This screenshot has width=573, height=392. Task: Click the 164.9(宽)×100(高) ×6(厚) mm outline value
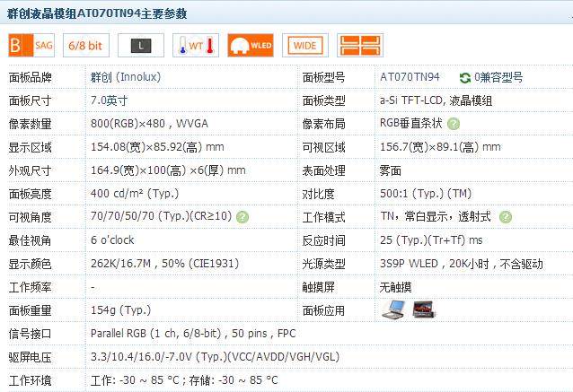coord(168,170)
